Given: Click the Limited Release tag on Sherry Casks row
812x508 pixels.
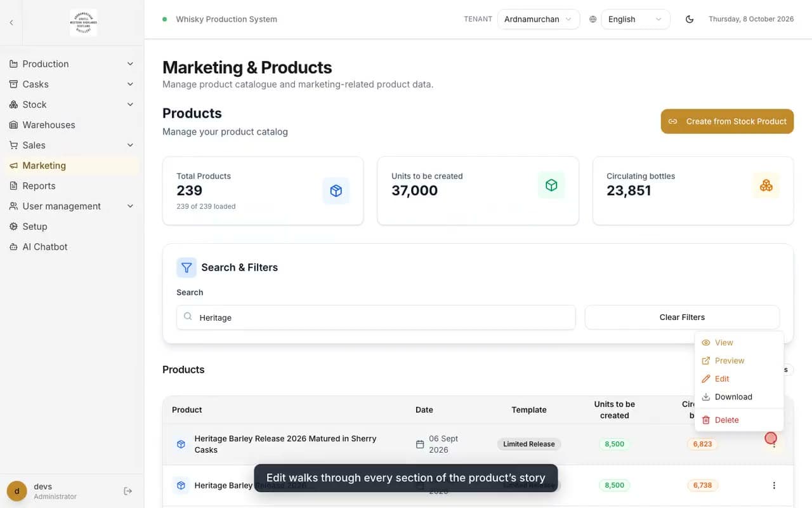Looking at the screenshot, I should [529, 444].
